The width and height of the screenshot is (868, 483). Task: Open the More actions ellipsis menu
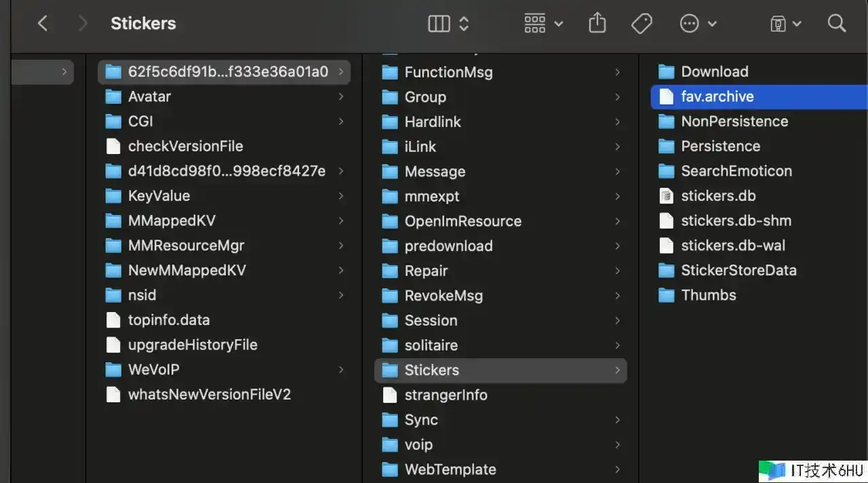click(x=697, y=24)
